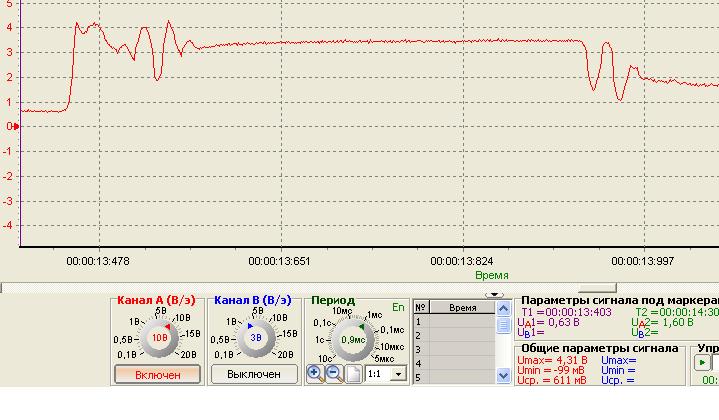Click the № column header
The image size is (719, 420).
pyautogui.click(x=421, y=308)
